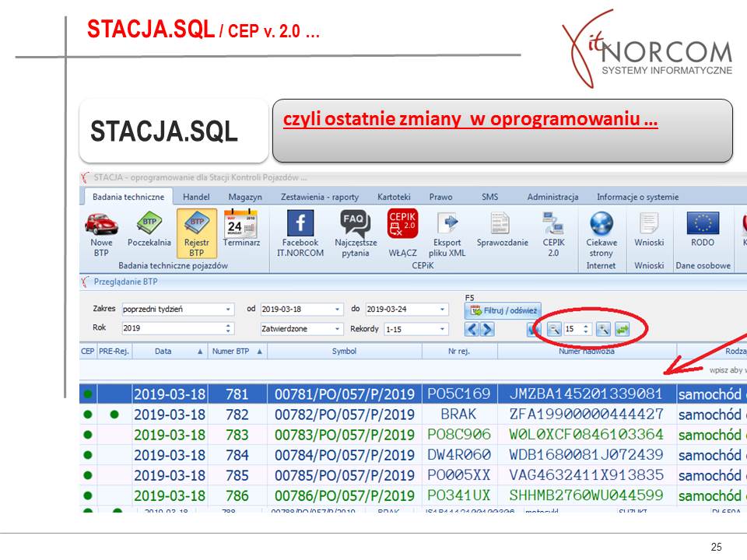Switch to the Kartoteki tab

394,197
